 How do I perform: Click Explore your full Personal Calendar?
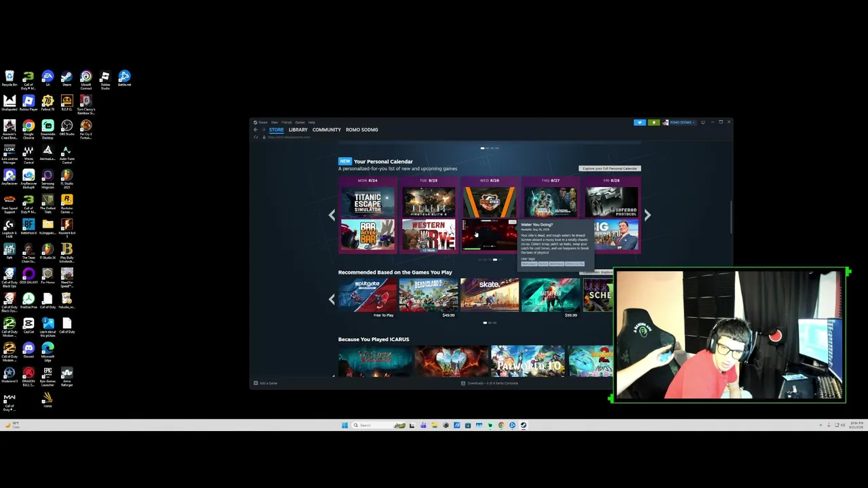coord(610,168)
